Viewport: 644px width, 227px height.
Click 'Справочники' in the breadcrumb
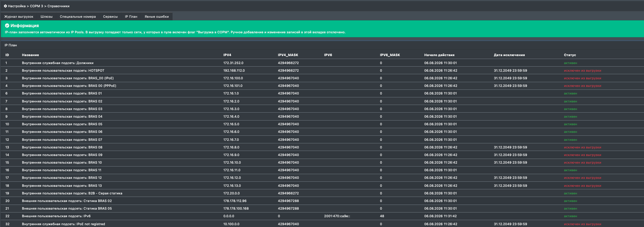(58, 6)
